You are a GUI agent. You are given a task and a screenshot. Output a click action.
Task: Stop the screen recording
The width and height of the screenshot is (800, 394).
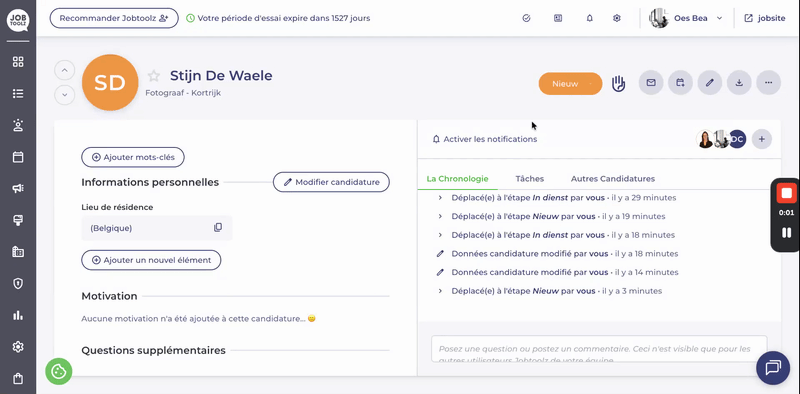[x=786, y=193]
